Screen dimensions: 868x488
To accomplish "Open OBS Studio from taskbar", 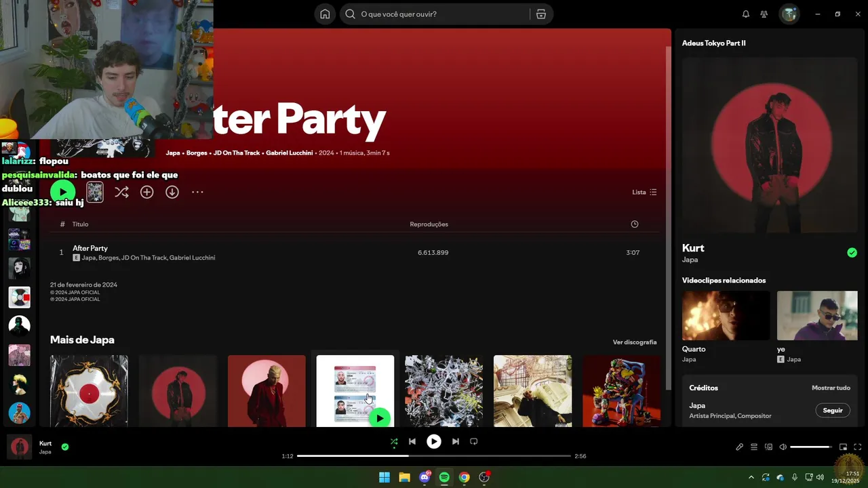I will point(484,477).
